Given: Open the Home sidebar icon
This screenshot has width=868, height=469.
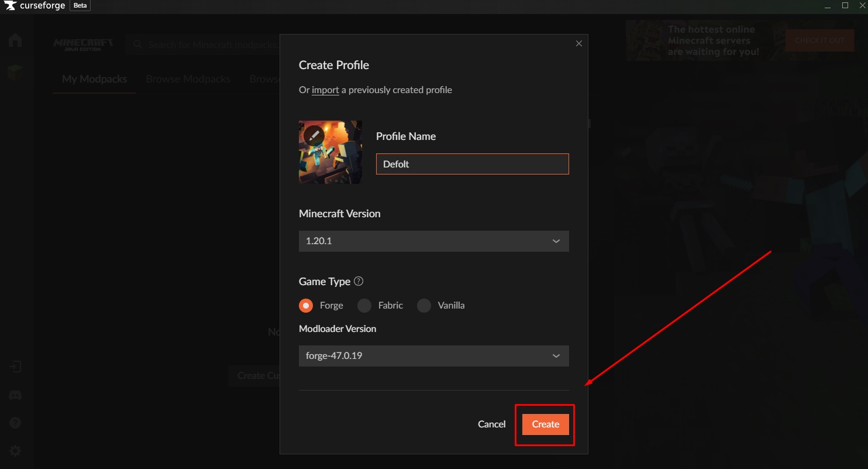Looking at the screenshot, I should tap(15, 40).
